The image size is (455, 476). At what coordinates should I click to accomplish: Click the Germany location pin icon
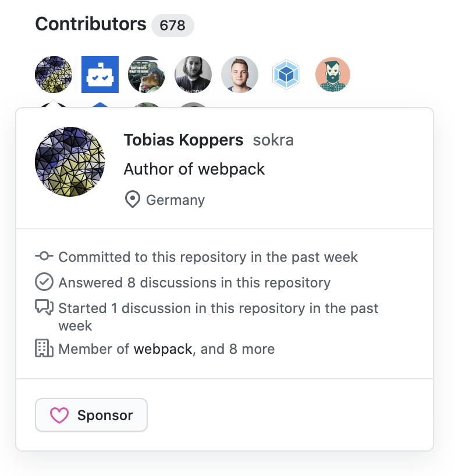coord(133,200)
